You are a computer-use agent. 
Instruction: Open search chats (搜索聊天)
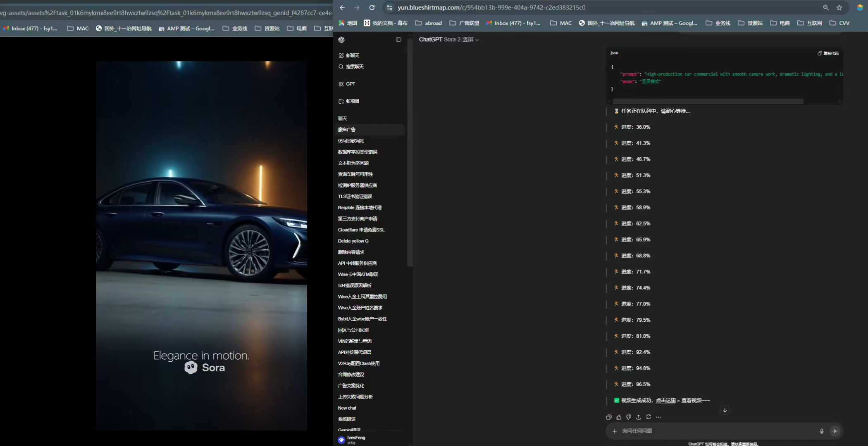[x=351, y=66]
